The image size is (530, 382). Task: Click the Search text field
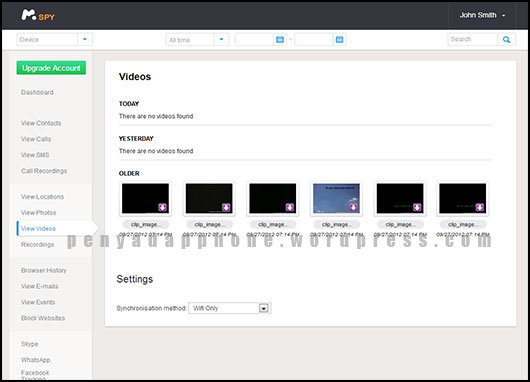[x=473, y=39]
